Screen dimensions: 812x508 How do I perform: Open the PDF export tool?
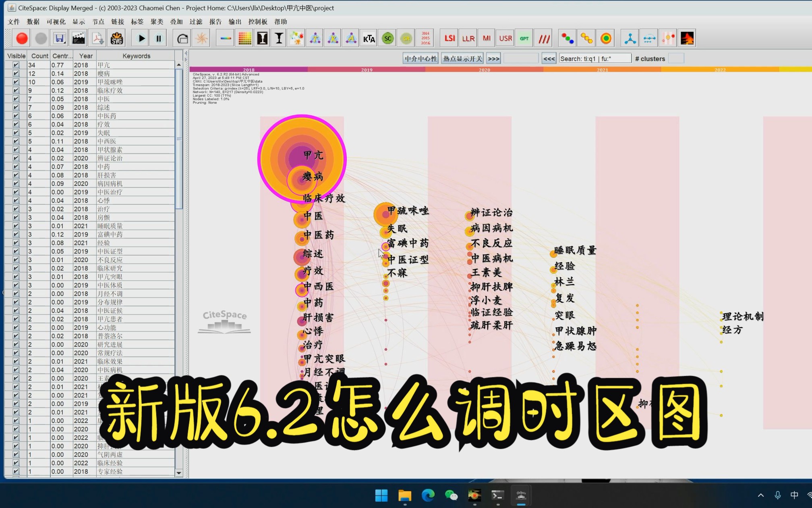pyautogui.click(x=97, y=38)
